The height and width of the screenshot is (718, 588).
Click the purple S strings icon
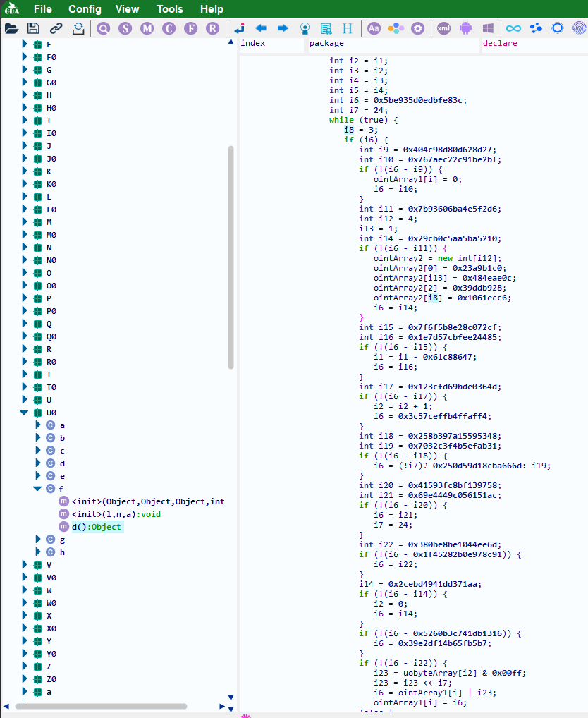tap(125, 28)
